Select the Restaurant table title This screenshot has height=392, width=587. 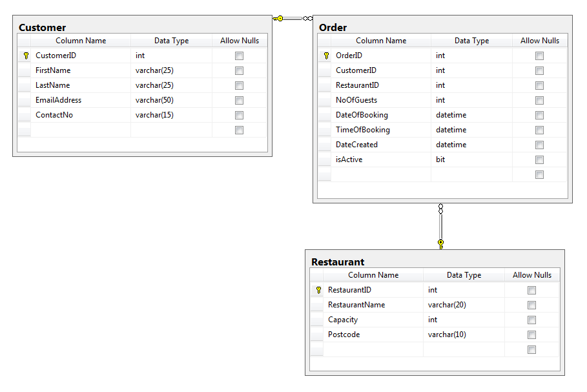coord(338,262)
